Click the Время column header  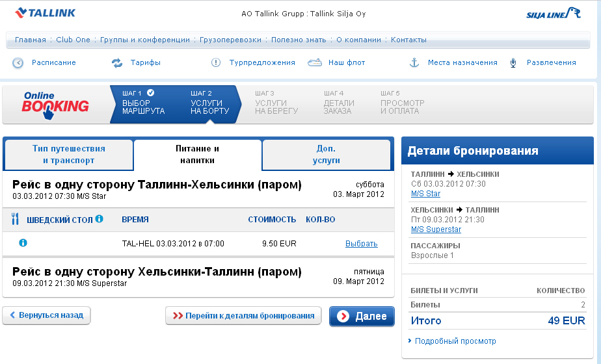point(135,220)
